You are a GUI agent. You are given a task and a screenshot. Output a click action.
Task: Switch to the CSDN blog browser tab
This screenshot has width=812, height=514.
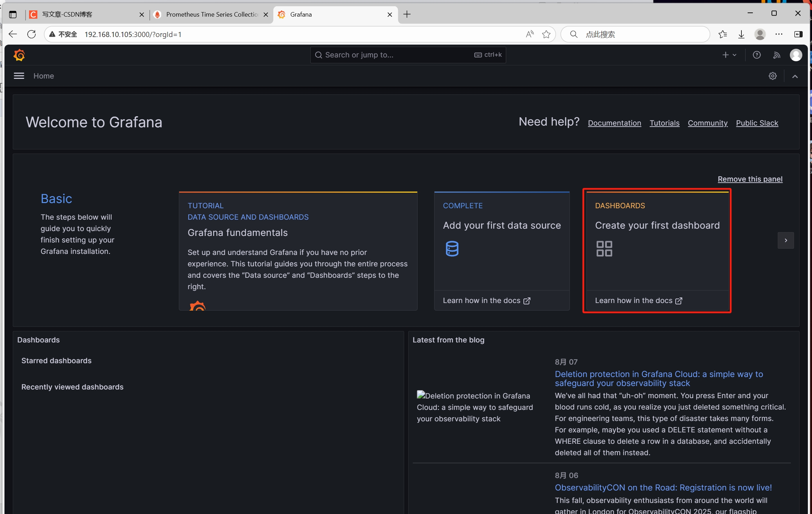click(86, 14)
